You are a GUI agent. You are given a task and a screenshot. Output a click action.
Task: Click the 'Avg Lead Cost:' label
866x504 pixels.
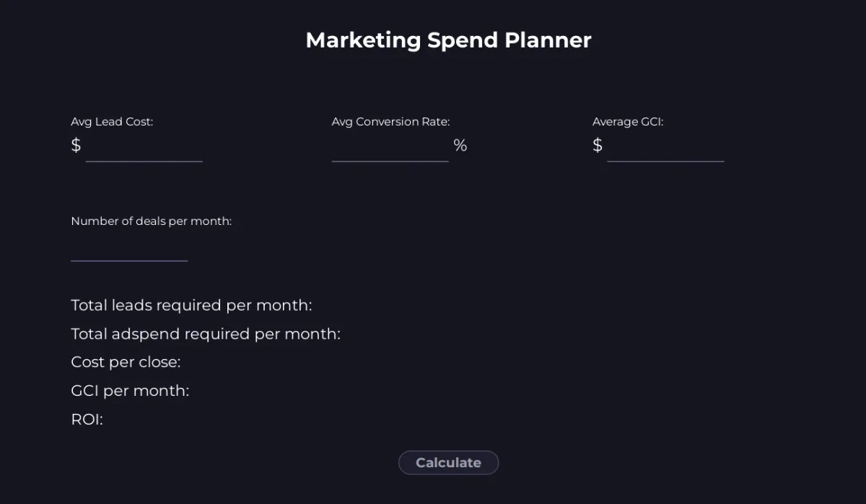pos(112,122)
